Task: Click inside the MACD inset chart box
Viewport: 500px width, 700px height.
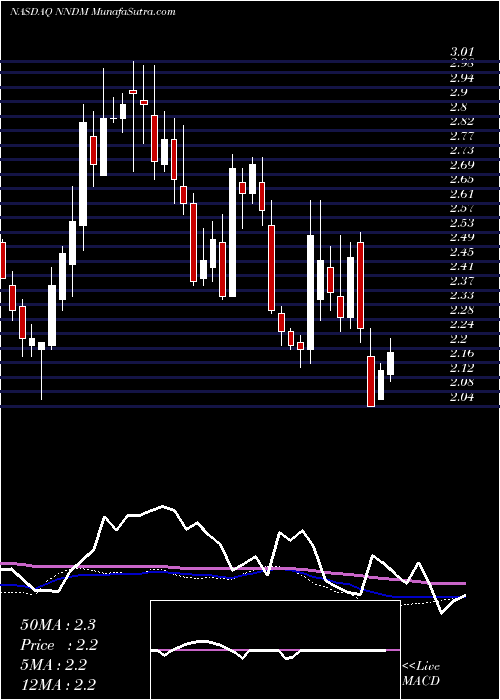Action: (x=275, y=650)
